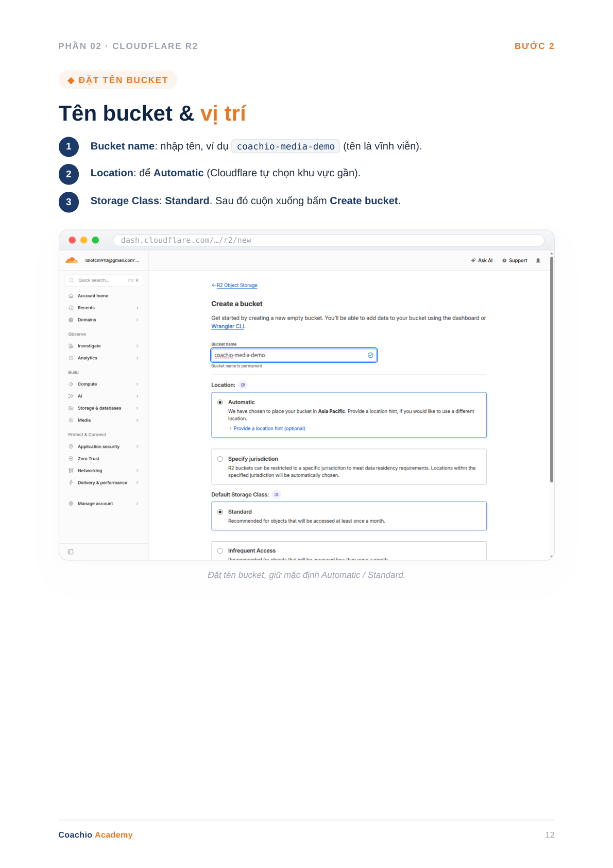Click the Ask AI sparkle icon
The image size is (613, 868).
pyautogui.click(x=473, y=261)
